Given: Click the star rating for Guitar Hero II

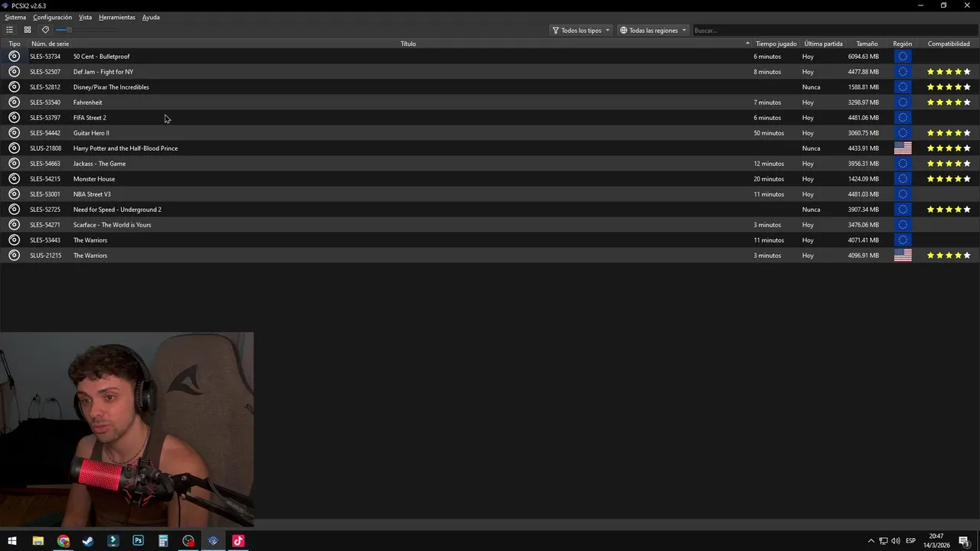Looking at the screenshot, I should [949, 132].
